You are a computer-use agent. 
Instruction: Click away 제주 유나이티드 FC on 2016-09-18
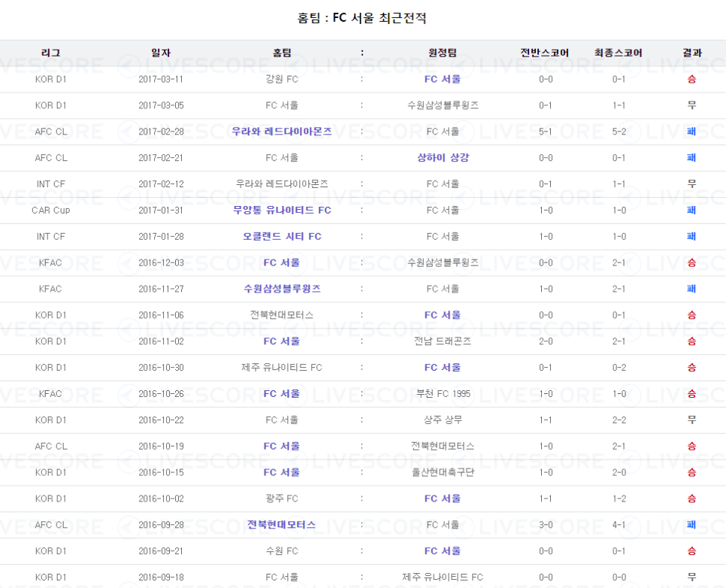pyautogui.click(x=442, y=577)
